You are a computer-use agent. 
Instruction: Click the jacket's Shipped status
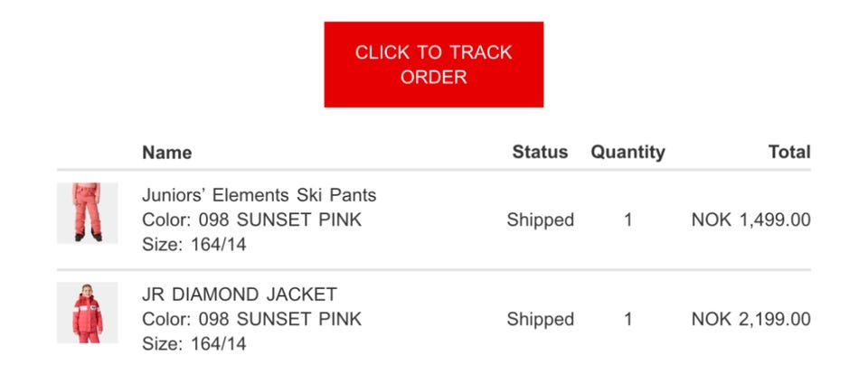(540, 319)
